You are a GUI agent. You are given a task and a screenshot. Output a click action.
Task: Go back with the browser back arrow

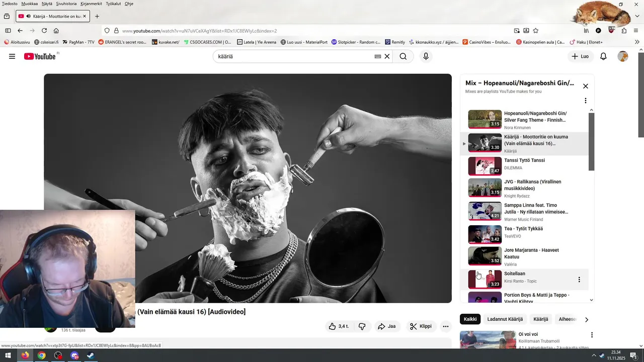click(x=20, y=31)
